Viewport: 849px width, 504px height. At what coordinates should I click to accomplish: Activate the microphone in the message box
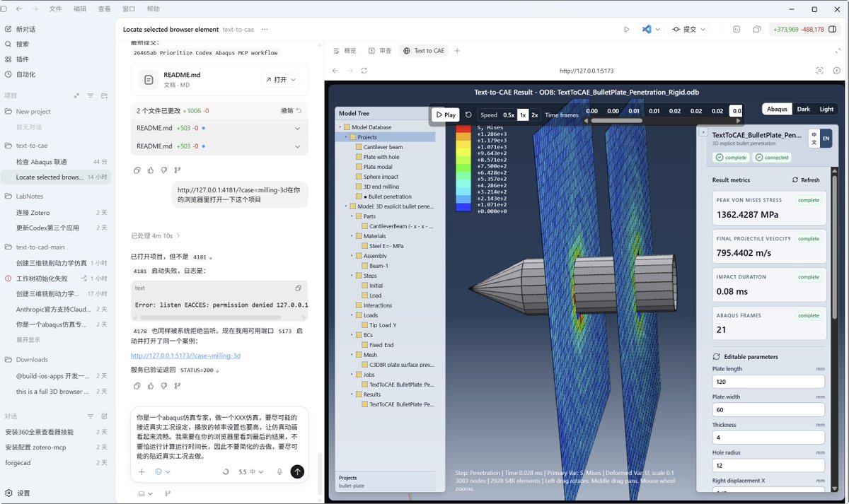280,471
